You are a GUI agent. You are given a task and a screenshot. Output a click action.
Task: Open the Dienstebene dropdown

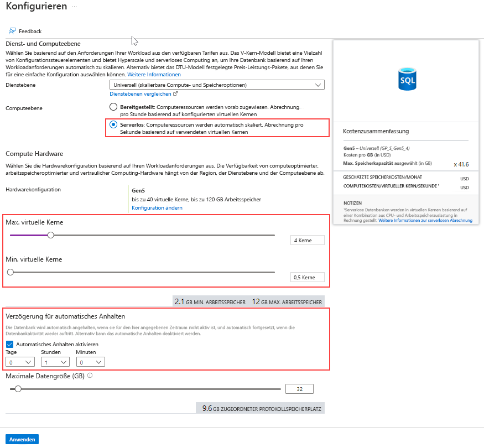tap(217, 85)
